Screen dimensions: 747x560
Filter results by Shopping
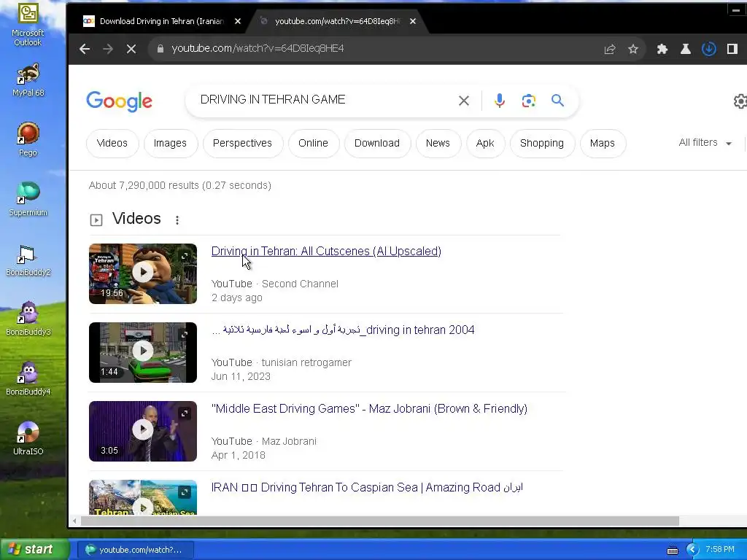tap(542, 143)
